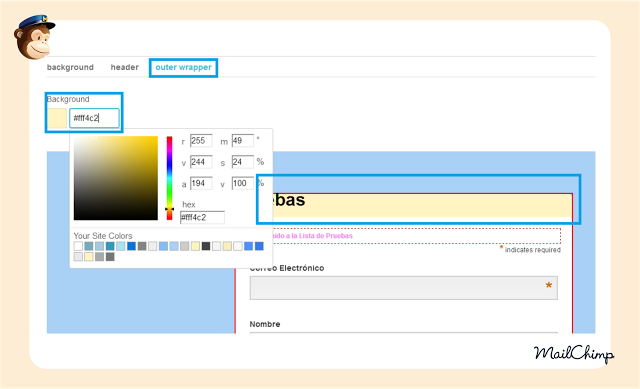Click the s field showing 24
Viewport: 640px width, 389px height.
243,162
